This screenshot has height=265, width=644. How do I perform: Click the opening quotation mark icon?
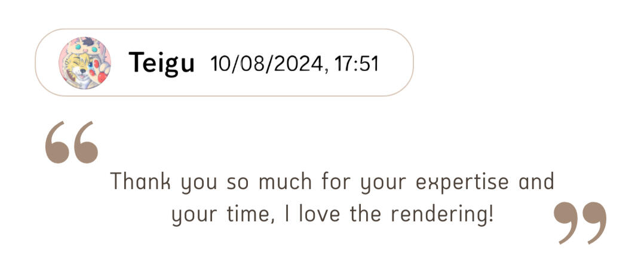click(x=71, y=142)
